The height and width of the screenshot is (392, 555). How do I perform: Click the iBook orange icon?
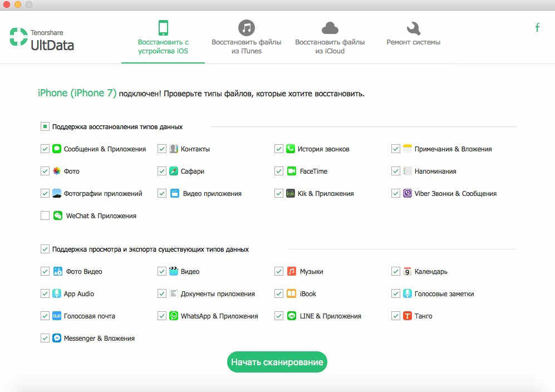pyautogui.click(x=291, y=294)
